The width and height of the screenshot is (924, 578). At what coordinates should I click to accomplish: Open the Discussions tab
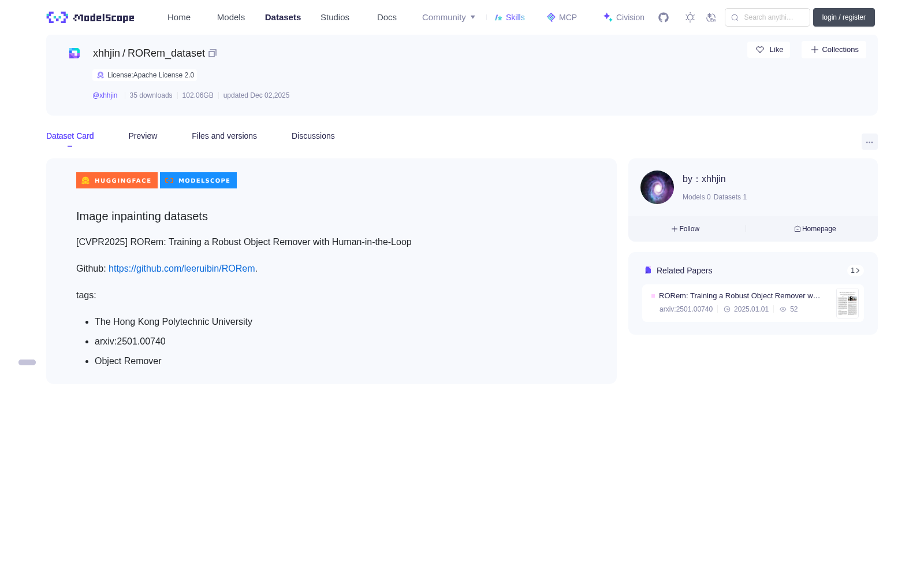313,136
